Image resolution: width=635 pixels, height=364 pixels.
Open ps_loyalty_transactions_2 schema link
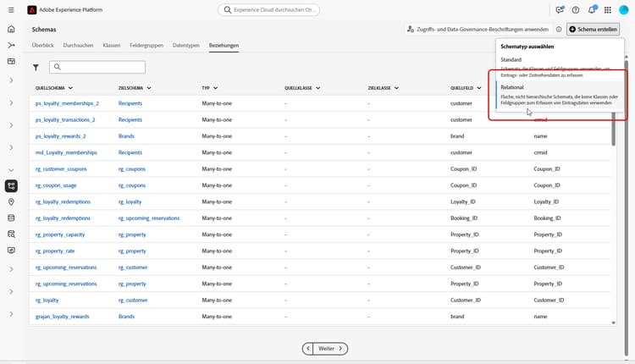click(65, 120)
